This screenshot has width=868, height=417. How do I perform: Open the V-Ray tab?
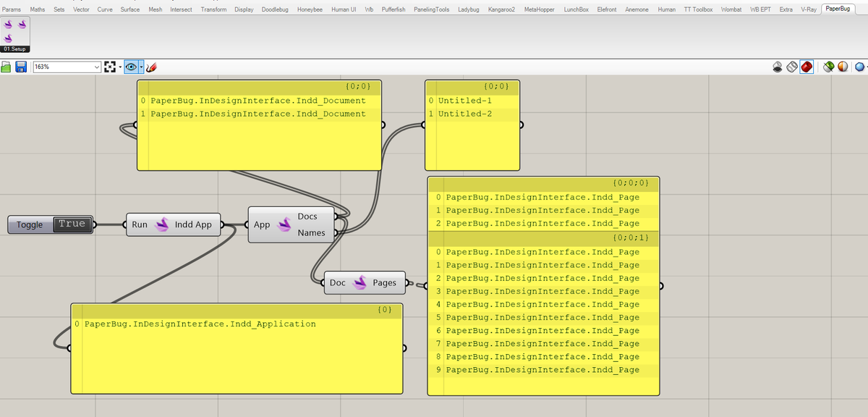(x=808, y=9)
